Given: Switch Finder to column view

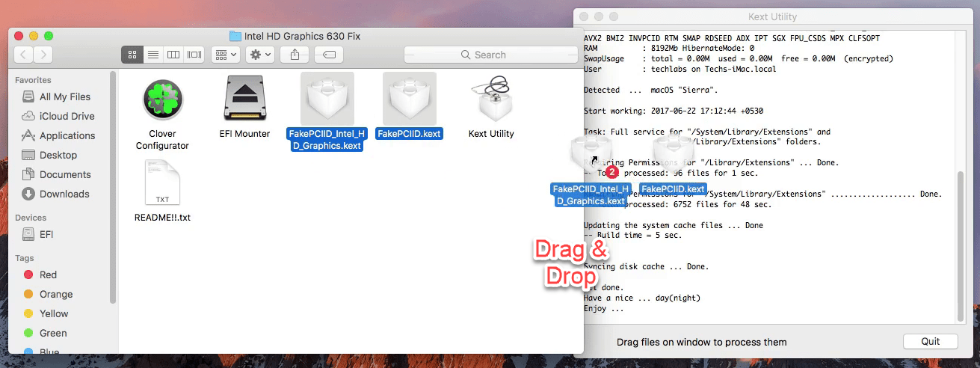Looking at the screenshot, I should (173, 55).
